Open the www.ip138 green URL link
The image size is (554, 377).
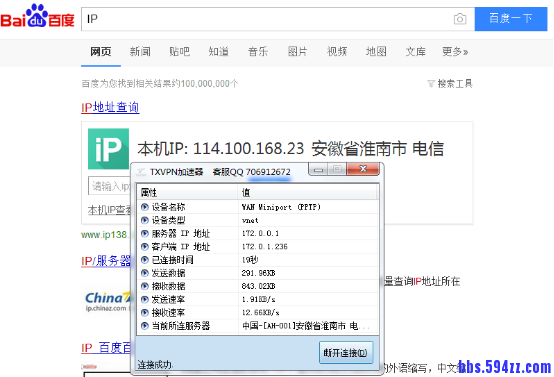click(104, 235)
